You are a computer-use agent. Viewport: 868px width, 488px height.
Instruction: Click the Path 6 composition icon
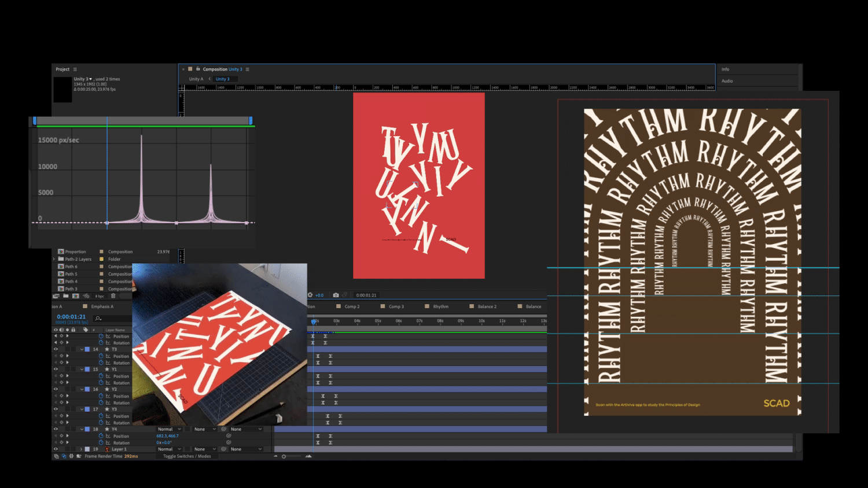pos(61,267)
